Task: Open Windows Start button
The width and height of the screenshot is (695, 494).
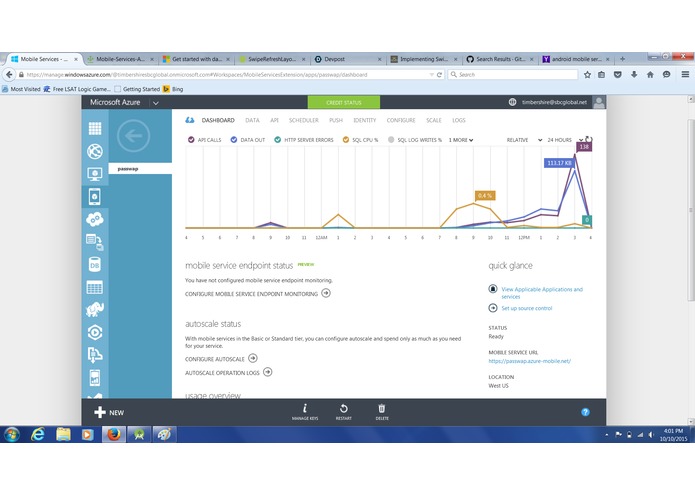Action: click(12, 435)
